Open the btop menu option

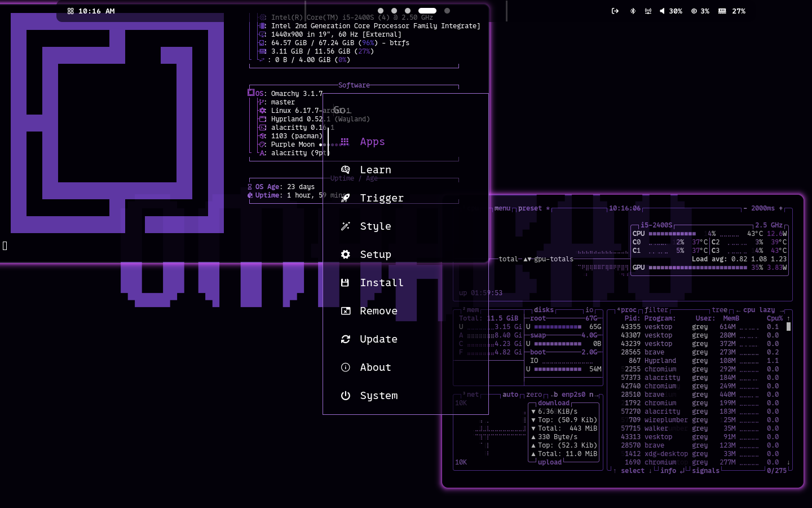pos(502,208)
